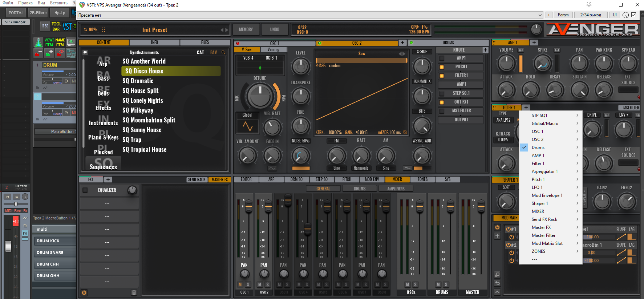Open the FM waveform selector showing Sine
The height and width of the screenshot is (299, 644).
[337, 168]
